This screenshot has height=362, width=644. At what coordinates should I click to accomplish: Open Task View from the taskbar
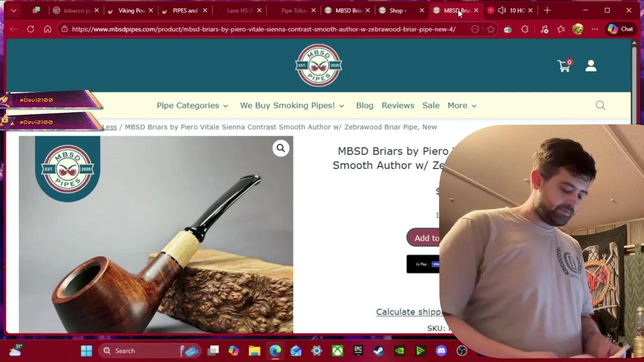(213, 350)
